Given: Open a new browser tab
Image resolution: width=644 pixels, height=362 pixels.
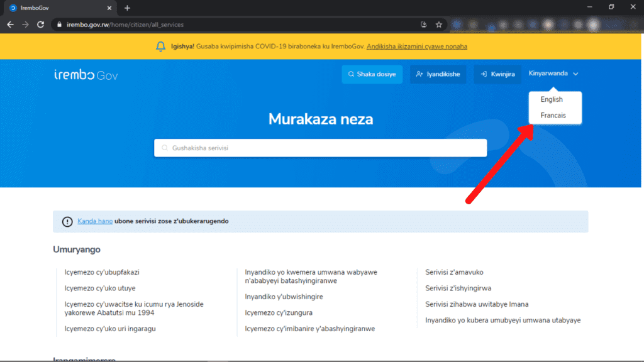Looking at the screenshot, I should click(x=127, y=8).
